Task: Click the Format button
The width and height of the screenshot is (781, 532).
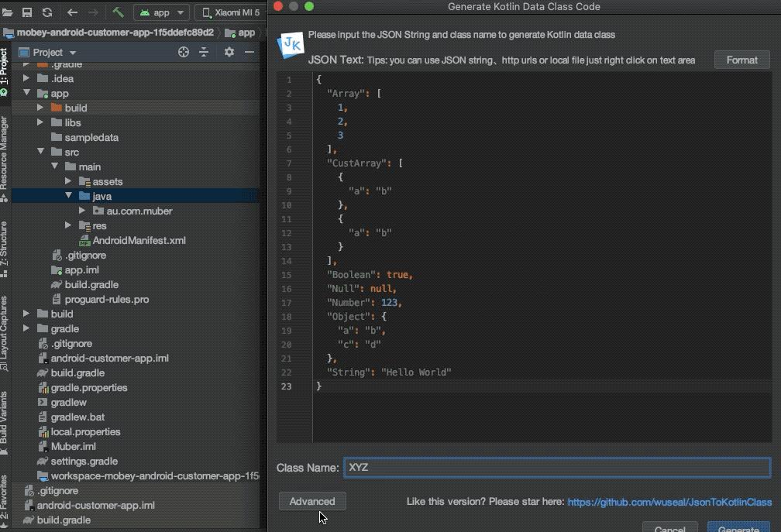Action: tap(741, 60)
